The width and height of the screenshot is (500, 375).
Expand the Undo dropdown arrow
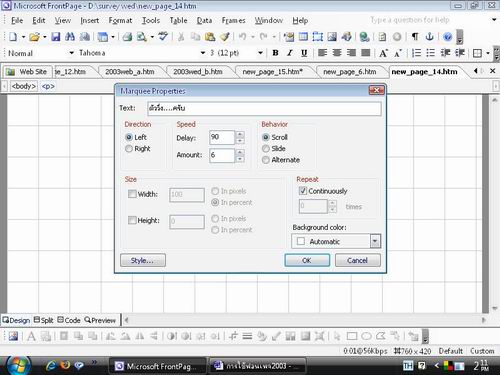point(253,37)
